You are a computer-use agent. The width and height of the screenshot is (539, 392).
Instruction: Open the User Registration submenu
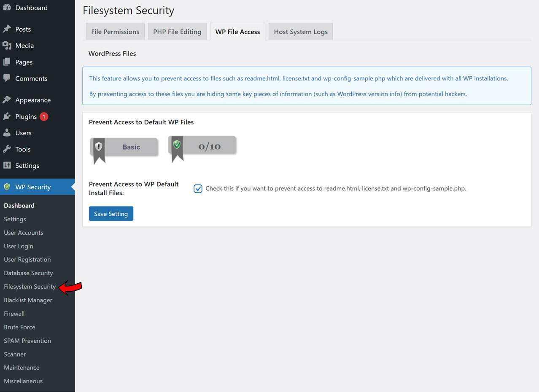click(27, 260)
